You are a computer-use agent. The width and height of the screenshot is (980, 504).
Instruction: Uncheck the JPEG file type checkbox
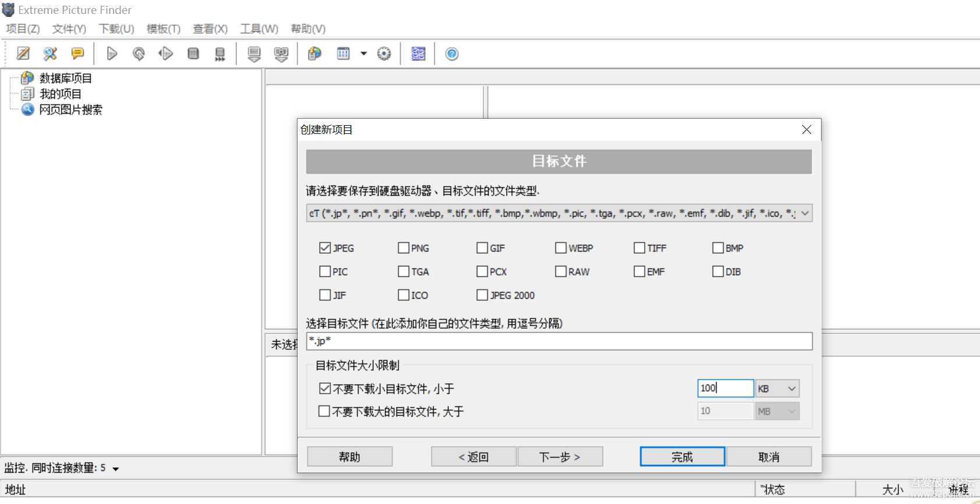coord(325,248)
